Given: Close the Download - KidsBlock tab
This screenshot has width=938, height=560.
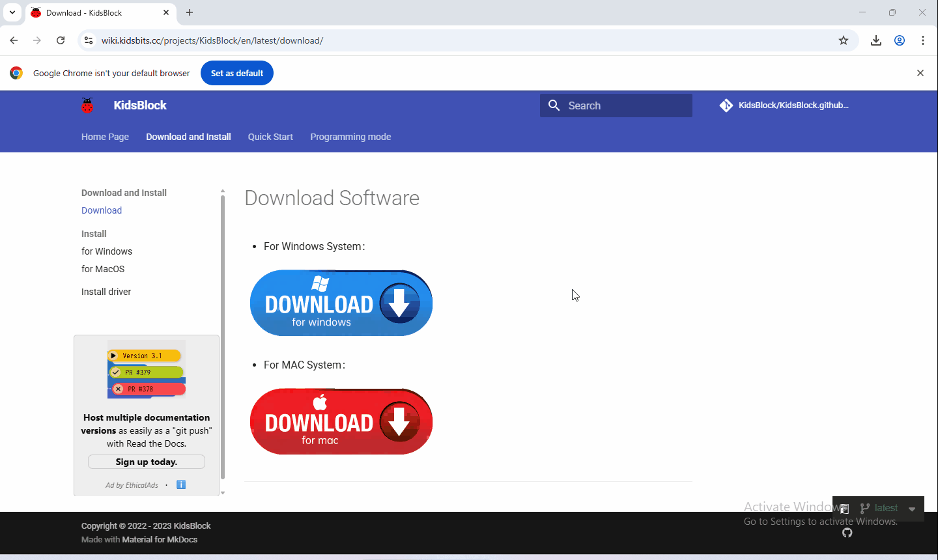Looking at the screenshot, I should tap(166, 12).
